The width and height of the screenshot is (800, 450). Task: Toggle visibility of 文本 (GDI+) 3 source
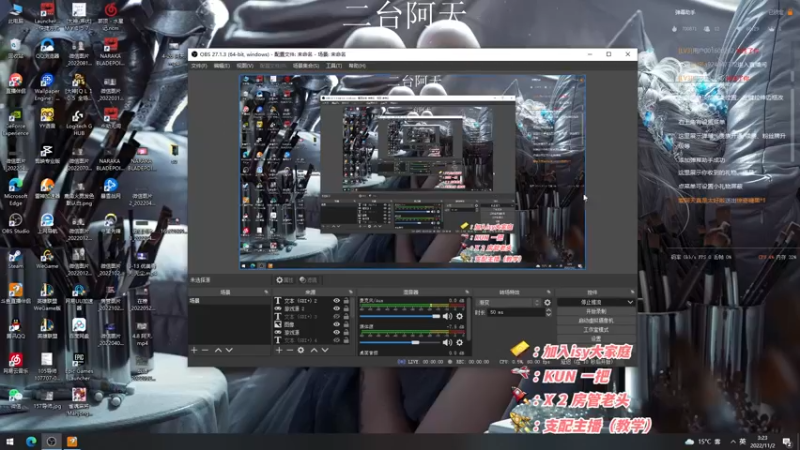coord(336,316)
